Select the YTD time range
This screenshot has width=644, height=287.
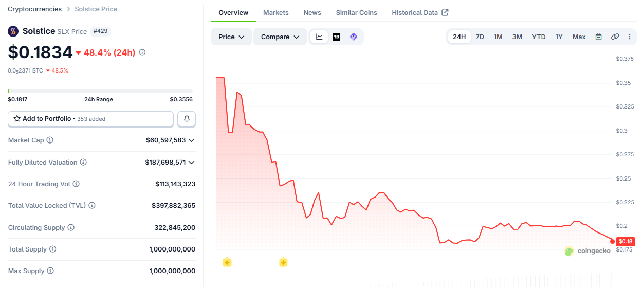(539, 37)
